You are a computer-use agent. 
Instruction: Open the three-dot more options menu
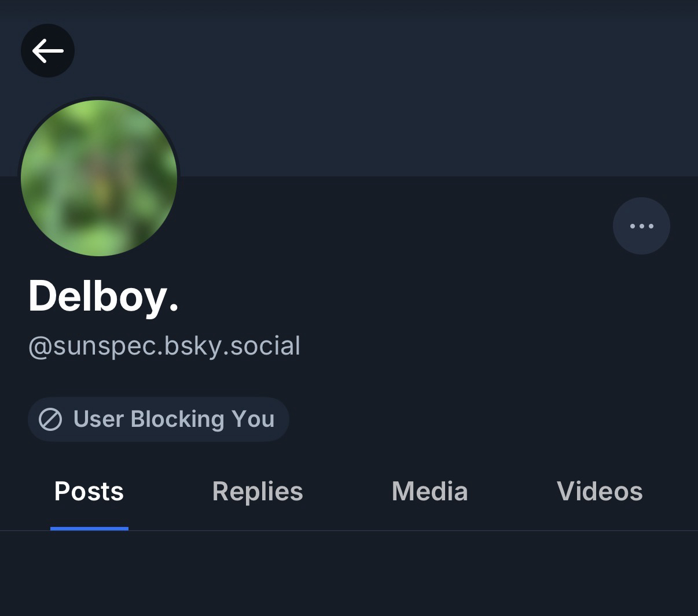tap(641, 226)
